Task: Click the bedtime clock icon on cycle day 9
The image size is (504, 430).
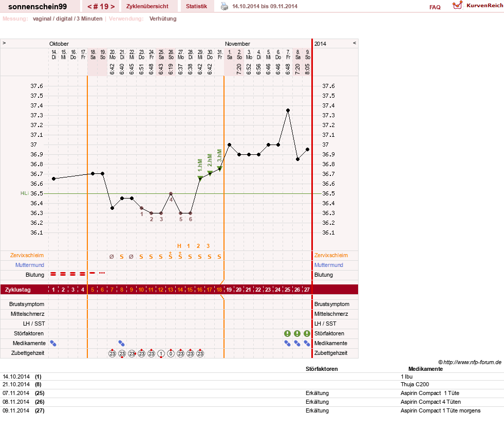Action: (132, 353)
